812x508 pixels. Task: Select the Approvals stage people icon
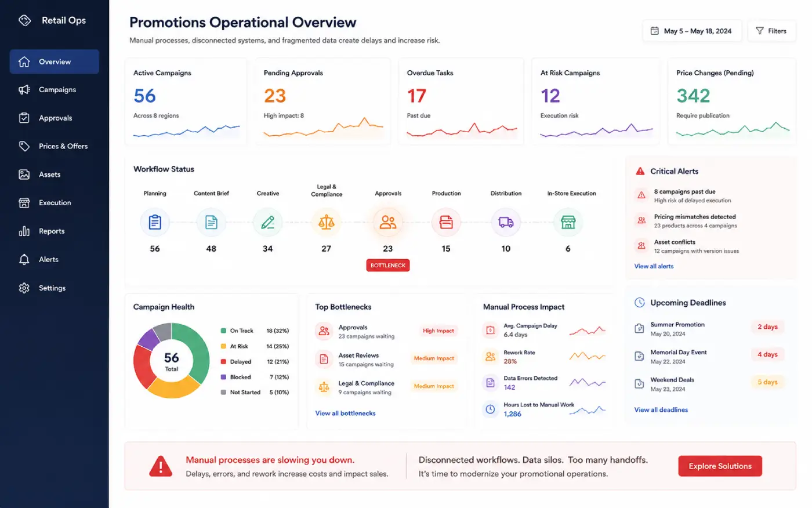[x=388, y=222]
